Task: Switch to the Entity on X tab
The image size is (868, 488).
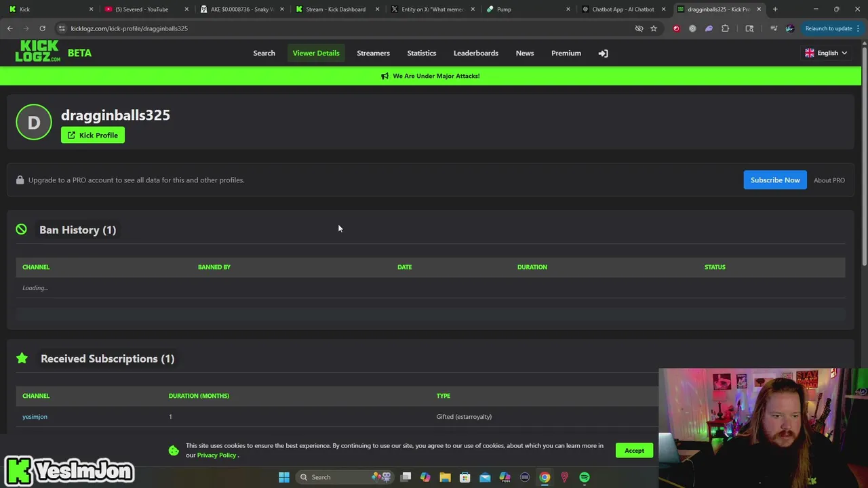Action: (x=432, y=9)
